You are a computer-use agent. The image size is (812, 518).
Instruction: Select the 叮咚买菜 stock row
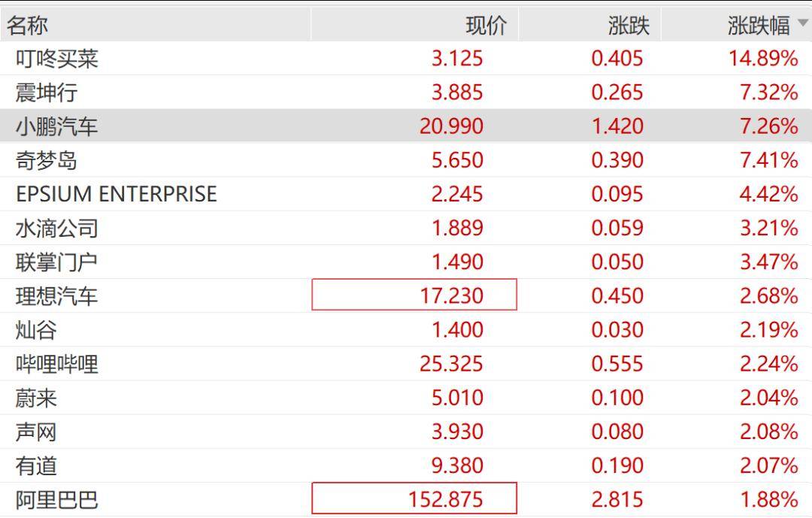click(57, 59)
